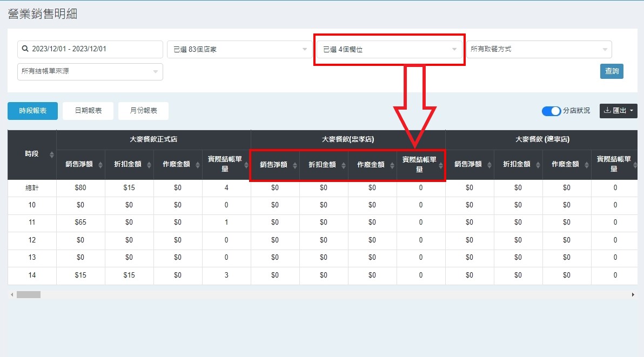Sort 大麥餐飲正式店 折扣金額 column
Viewport: 644px width, 357px height.
coord(149,165)
